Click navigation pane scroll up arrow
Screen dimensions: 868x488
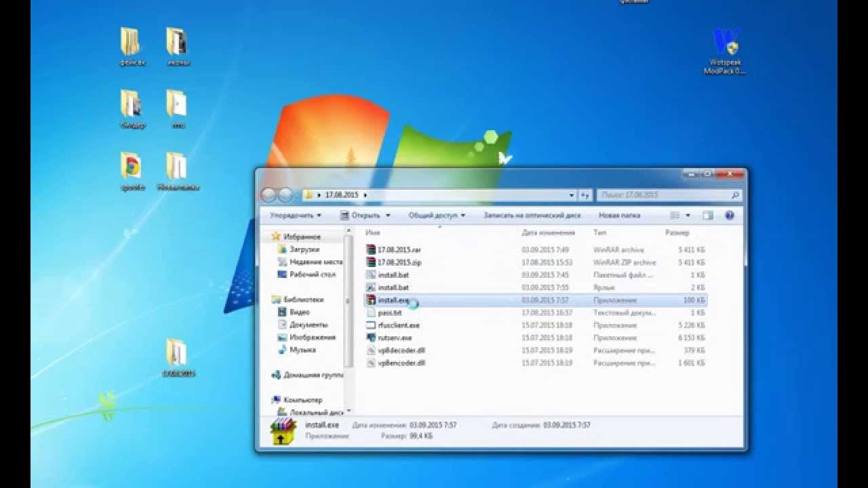point(349,232)
